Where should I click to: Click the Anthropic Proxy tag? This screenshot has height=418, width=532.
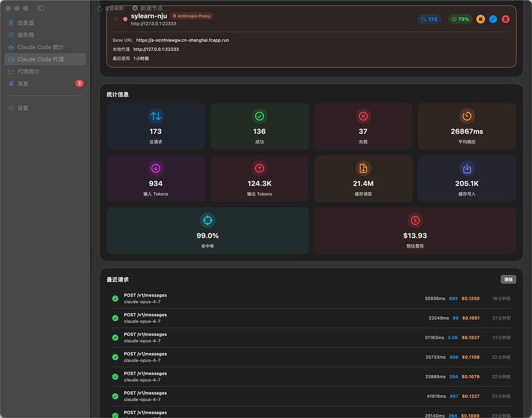(x=192, y=16)
